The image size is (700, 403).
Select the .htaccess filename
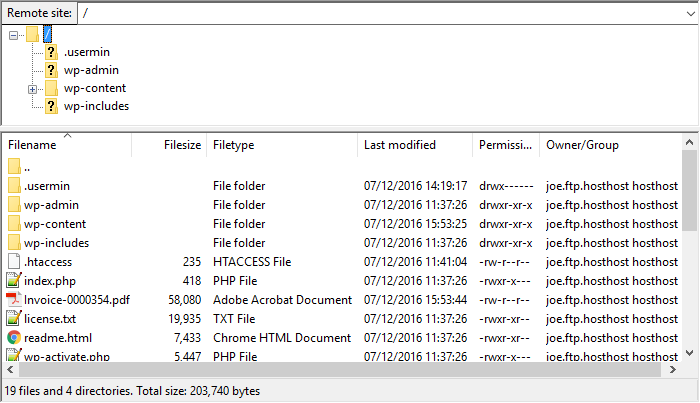(x=48, y=262)
